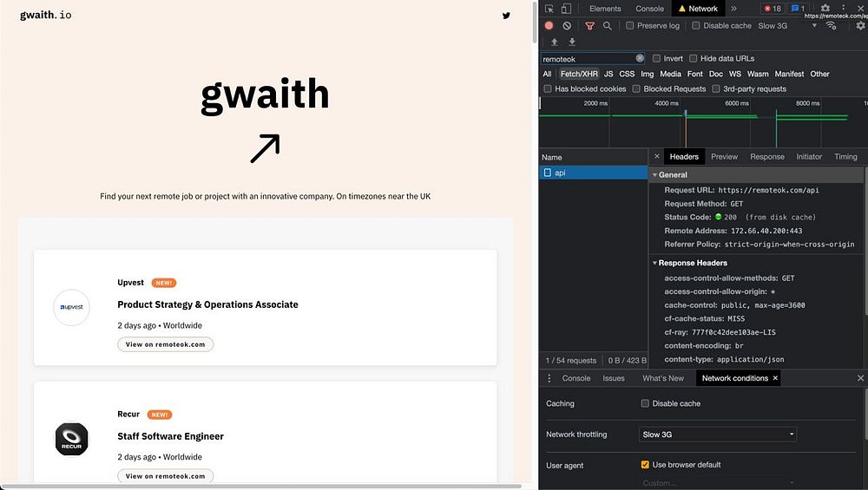Open the drawer three-dot menu
The image size is (868, 490).
[549, 378]
